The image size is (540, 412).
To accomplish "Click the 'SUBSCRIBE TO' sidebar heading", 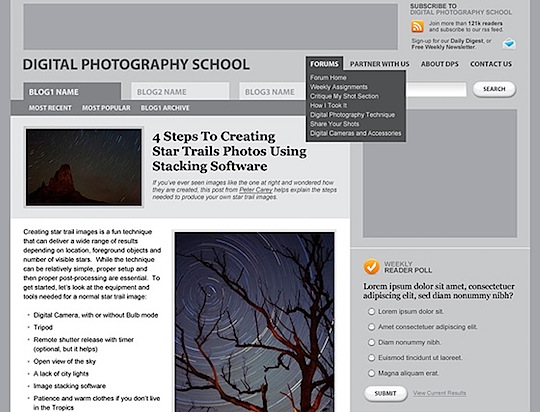I will [x=433, y=6].
